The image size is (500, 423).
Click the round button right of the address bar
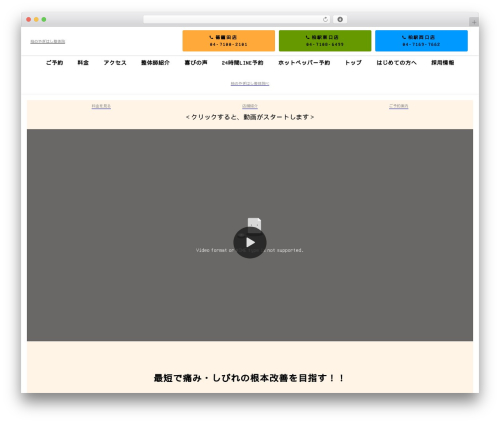(x=340, y=19)
